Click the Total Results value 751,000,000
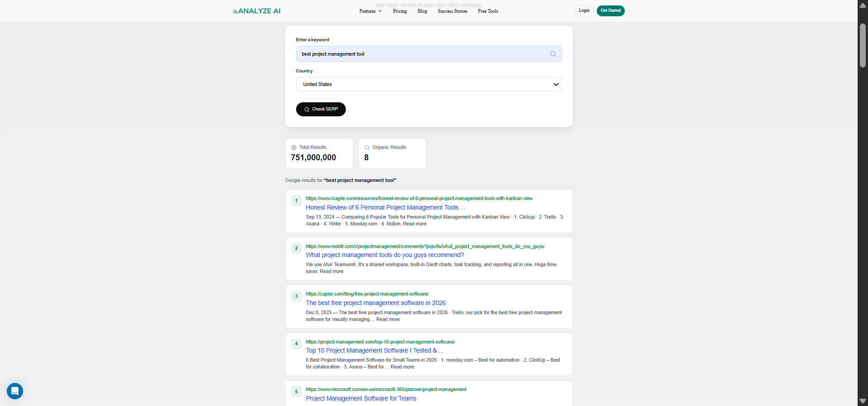Screen dimensions: 868x406 [x=313, y=158]
